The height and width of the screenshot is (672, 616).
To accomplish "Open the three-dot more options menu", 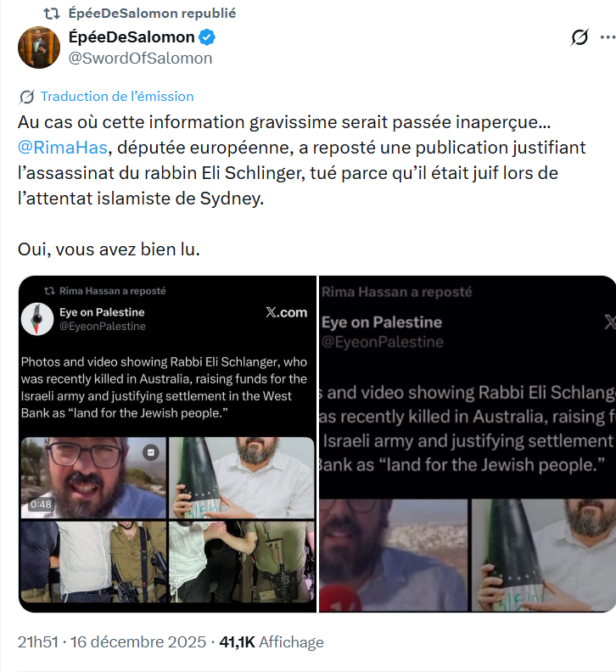I will click(608, 37).
